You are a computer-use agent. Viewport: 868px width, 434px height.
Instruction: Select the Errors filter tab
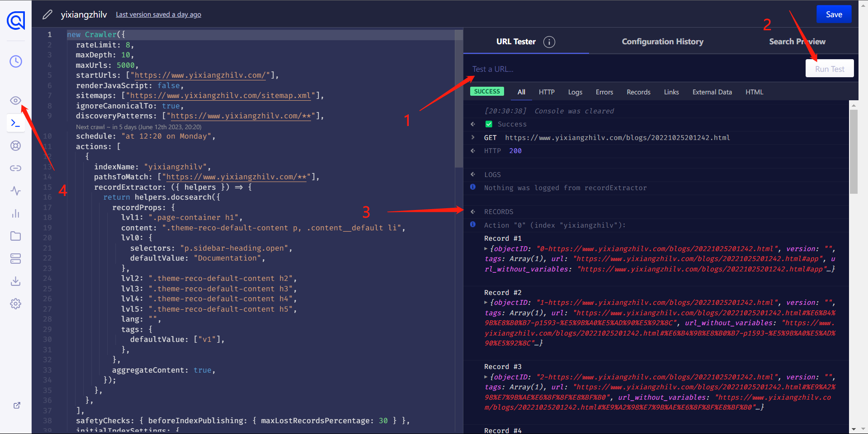point(604,92)
